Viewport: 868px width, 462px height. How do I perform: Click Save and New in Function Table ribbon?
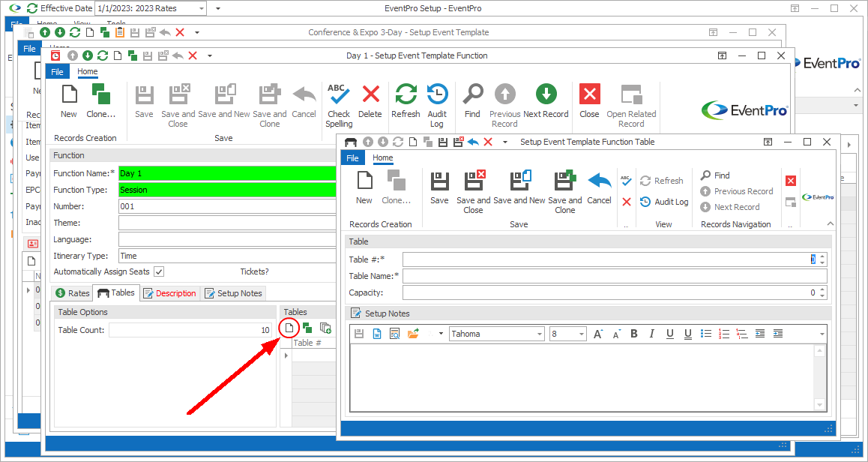pyautogui.click(x=519, y=188)
